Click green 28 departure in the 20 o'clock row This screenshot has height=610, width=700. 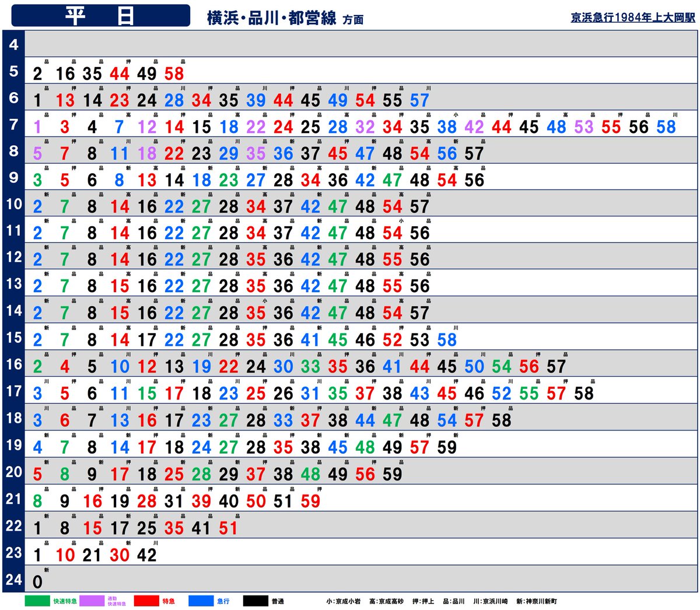point(201,474)
